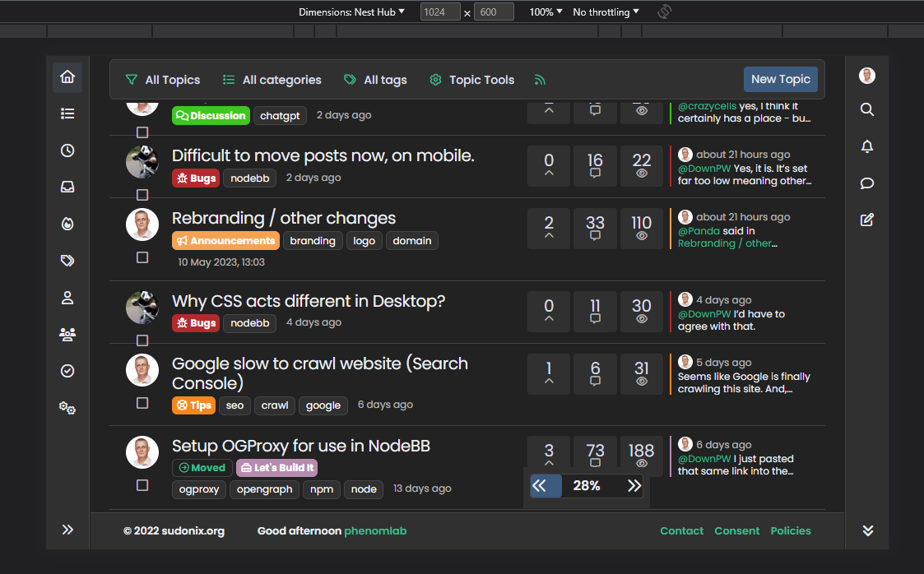Select checkbox for Why CSS acts different topic
Image resolution: width=924 pixels, height=574 pixels.
pyautogui.click(x=142, y=340)
